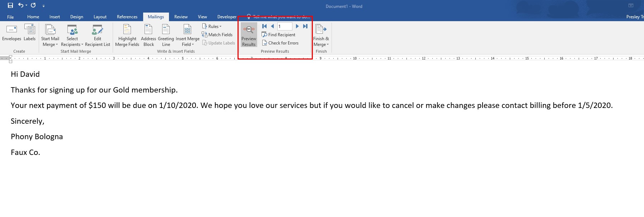This screenshot has width=644, height=217.
Task: Click Check for Errors
Action: (280, 43)
